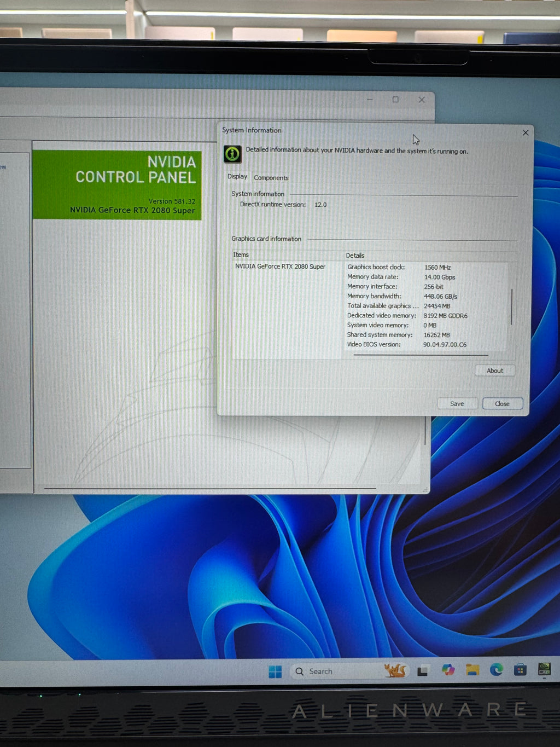Click the fox search highlight icon
The height and width of the screenshot is (747, 560).
395,670
